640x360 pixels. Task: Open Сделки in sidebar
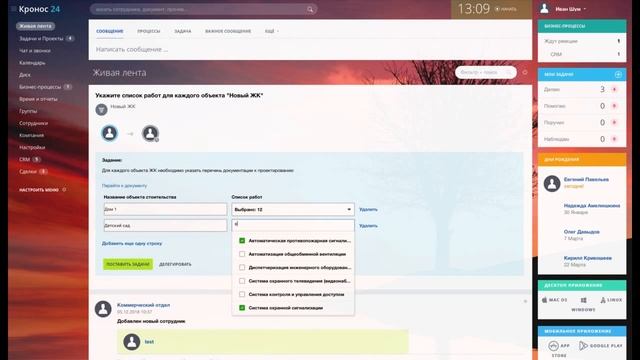click(x=28, y=171)
